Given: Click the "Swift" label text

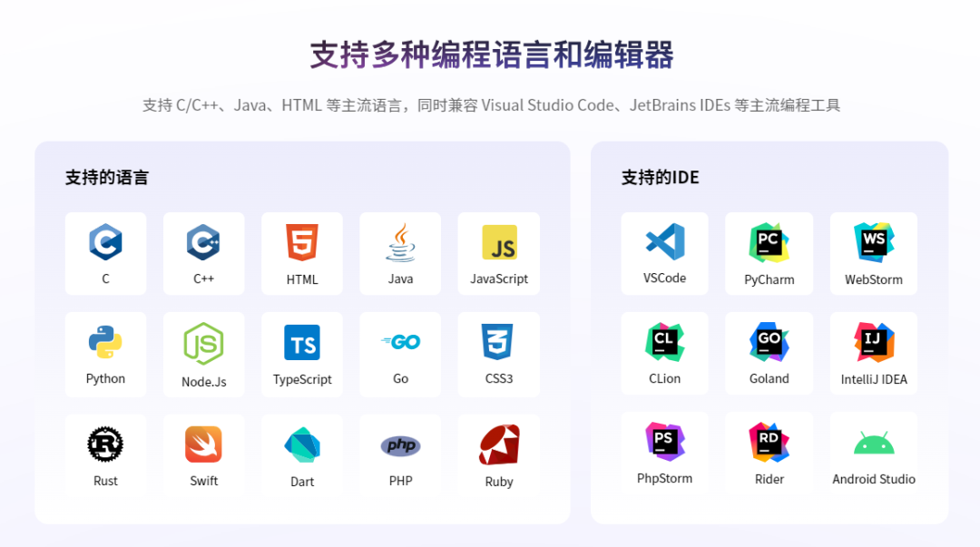Looking at the screenshot, I should pos(204,481).
